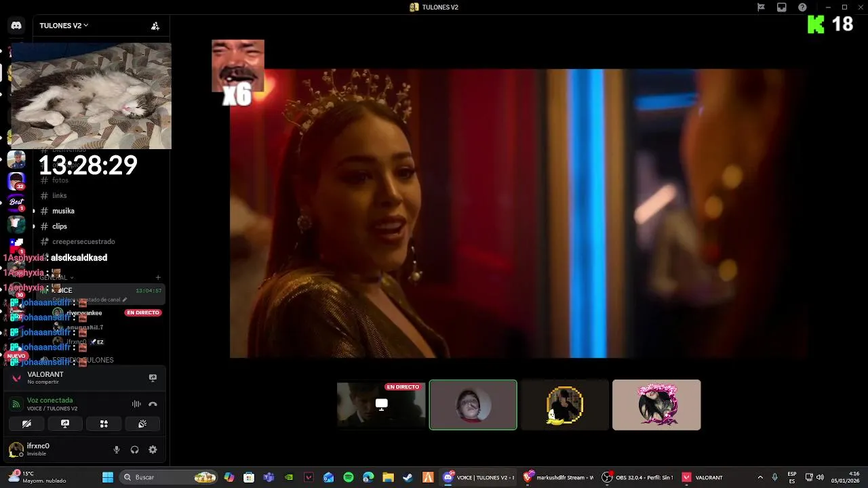Open Spotify from the taskbar
The width and height of the screenshot is (868, 488).
(x=349, y=477)
